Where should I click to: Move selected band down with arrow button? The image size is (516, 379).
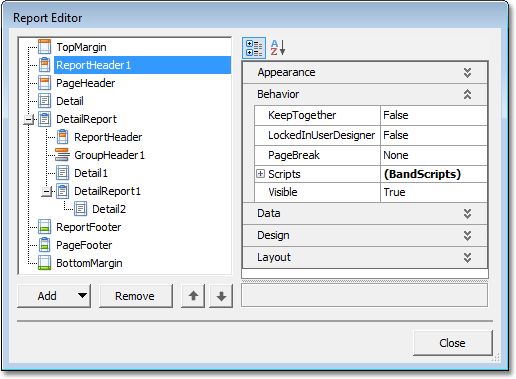221,296
